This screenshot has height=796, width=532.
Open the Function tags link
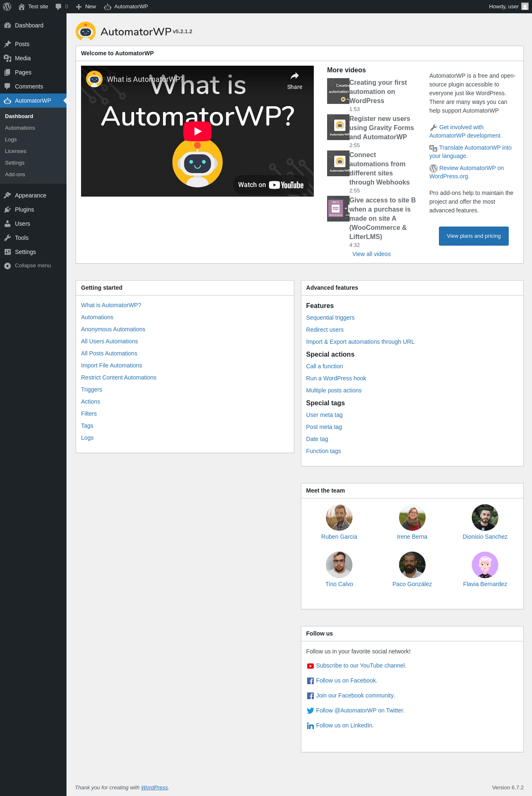point(323,451)
